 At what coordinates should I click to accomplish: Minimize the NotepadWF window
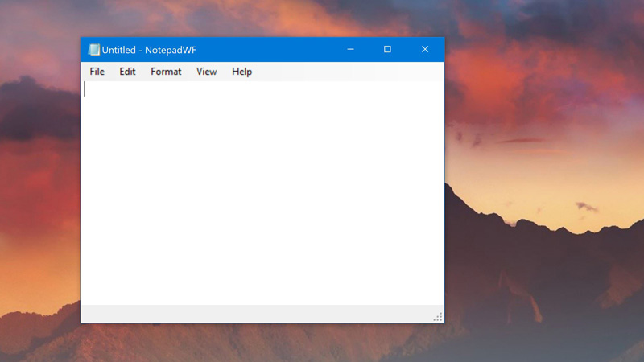(350, 49)
